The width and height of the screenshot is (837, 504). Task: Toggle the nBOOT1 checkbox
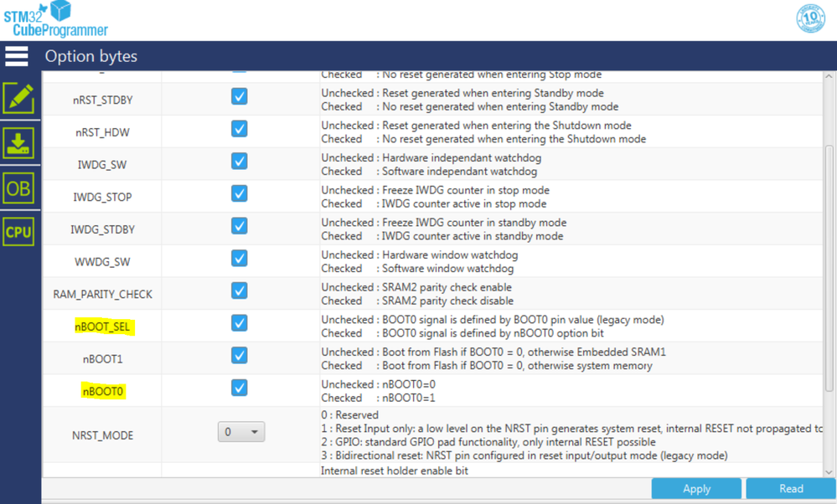239,356
